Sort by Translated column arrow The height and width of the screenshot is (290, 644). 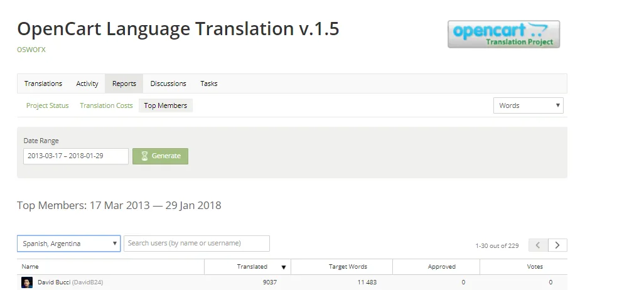pyautogui.click(x=283, y=267)
